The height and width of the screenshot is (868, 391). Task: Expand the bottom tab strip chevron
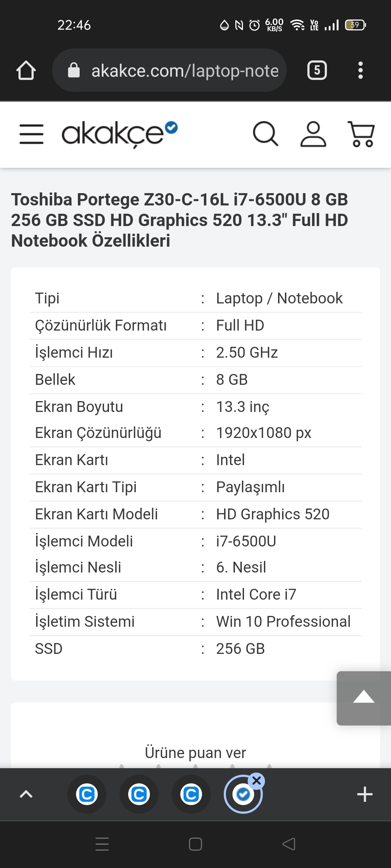coord(26,795)
